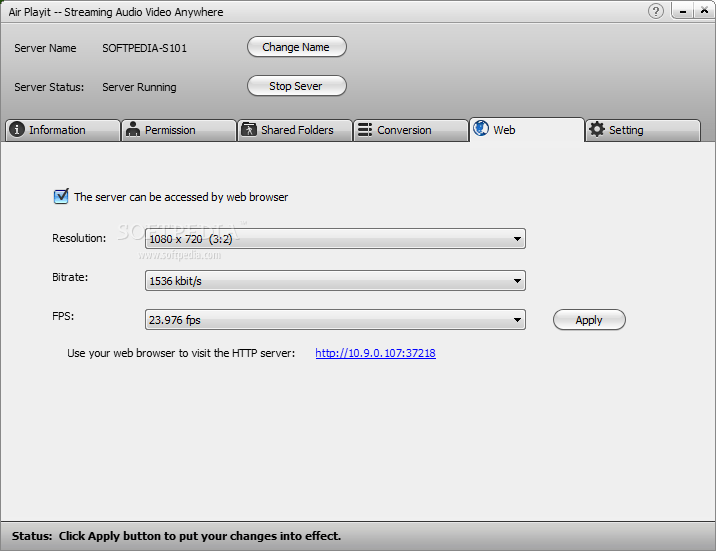Open the Resolution dropdown
The width and height of the screenshot is (716, 551).
[335, 239]
